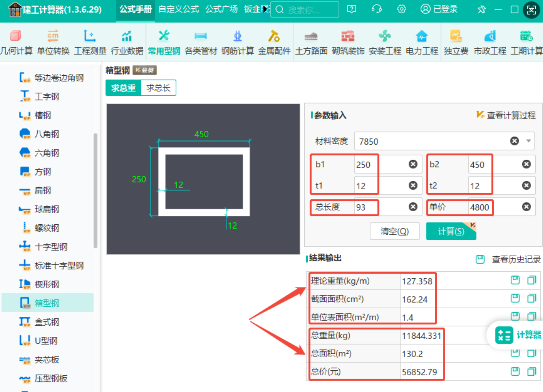
Task: Open settings gear in title bar
Action: pos(402,9)
